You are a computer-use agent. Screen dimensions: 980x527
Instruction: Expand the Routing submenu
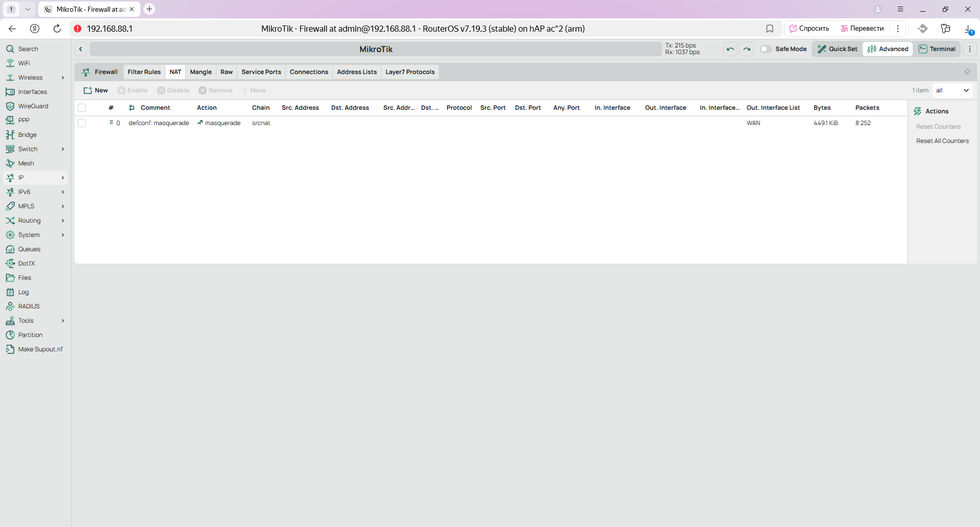pyautogui.click(x=63, y=221)
